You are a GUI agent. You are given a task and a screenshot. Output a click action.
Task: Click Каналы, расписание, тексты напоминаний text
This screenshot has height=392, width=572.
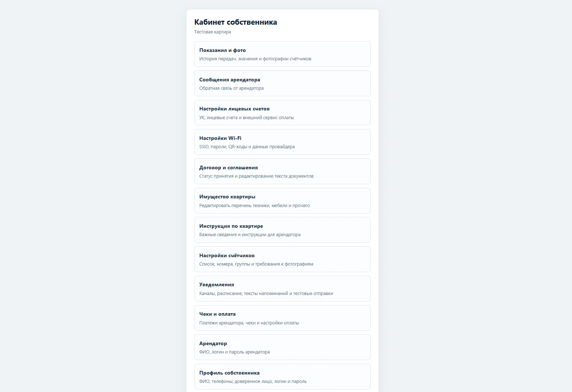[266, 294]
